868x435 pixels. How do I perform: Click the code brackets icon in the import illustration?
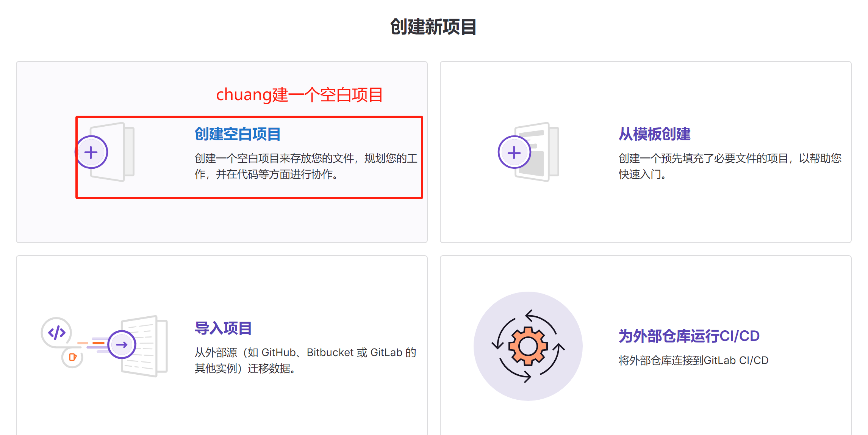tap(56, 333)
